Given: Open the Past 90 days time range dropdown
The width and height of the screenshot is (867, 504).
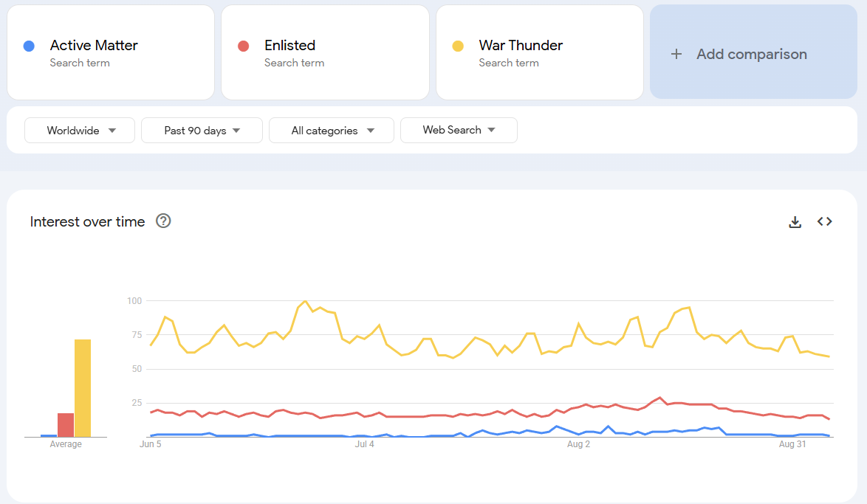Looking at the screenshot, I should coord(202,131).
